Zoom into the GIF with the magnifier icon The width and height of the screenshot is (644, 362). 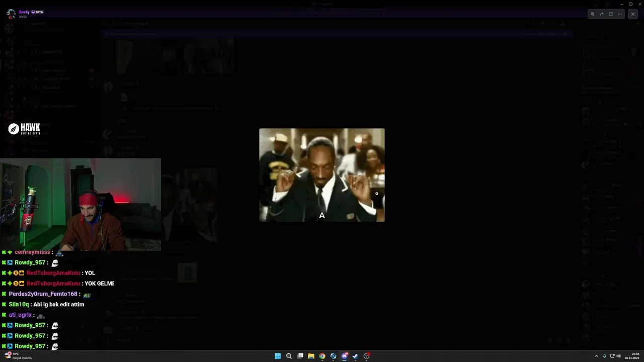(x=593, y=14)
